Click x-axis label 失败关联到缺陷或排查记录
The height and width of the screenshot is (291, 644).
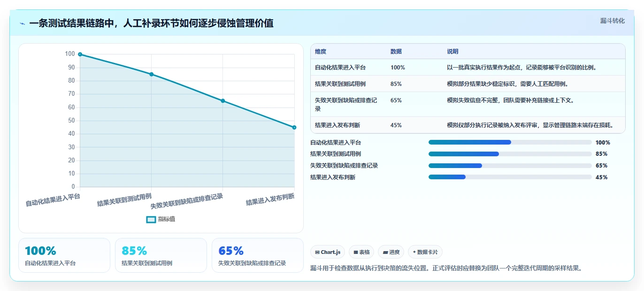click(x=187, y=201)
